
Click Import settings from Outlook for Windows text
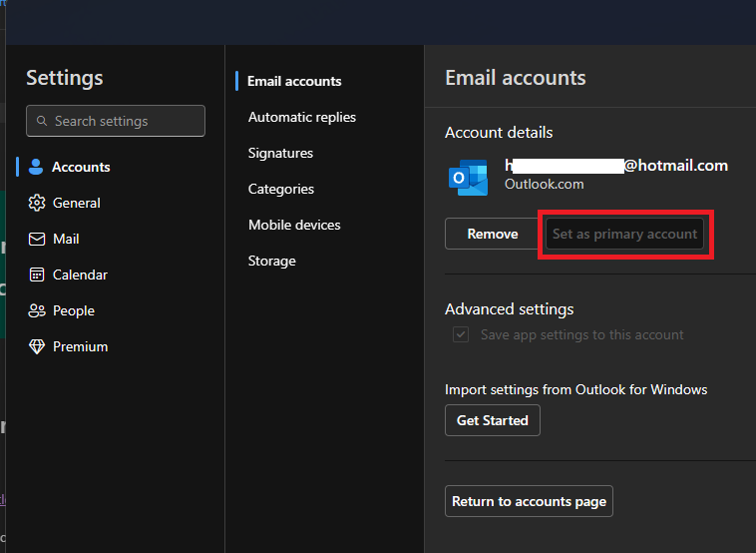(575, 389)
